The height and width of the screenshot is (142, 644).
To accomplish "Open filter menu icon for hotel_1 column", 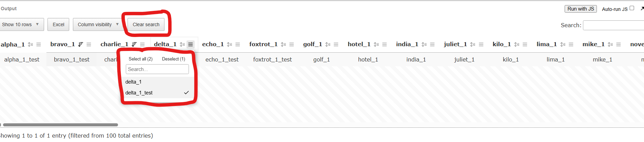I will (385, 45).
